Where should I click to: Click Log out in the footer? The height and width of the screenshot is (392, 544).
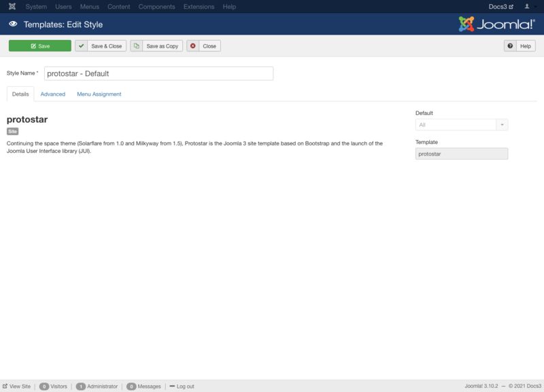[182, 387]
